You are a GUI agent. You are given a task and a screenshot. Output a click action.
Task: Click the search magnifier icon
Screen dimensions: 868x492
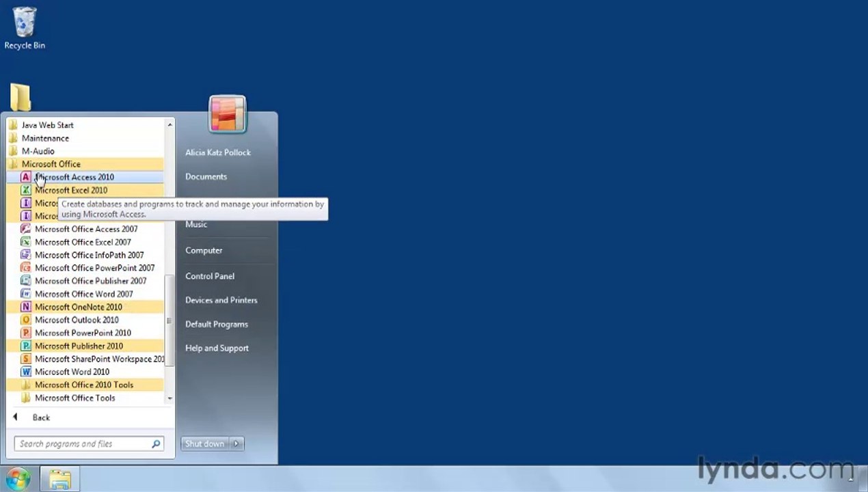click(156, 443)
